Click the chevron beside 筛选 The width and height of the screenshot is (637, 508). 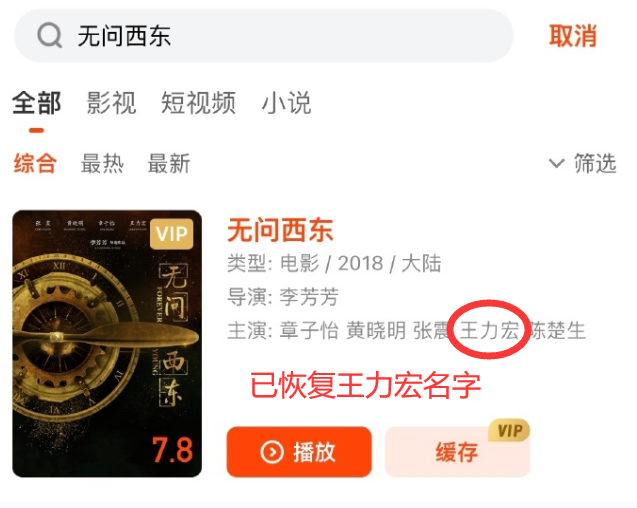[557, 163]
